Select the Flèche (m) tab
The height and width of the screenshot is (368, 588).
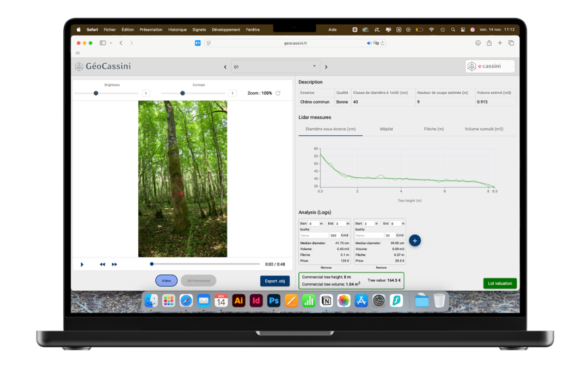(x=434, y=129)
